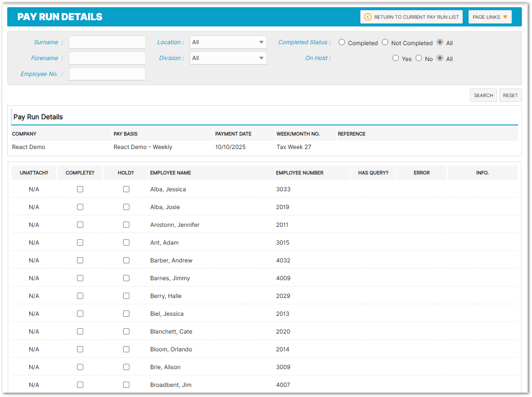
Task: Click the Search button
Action: pos(483,95)
